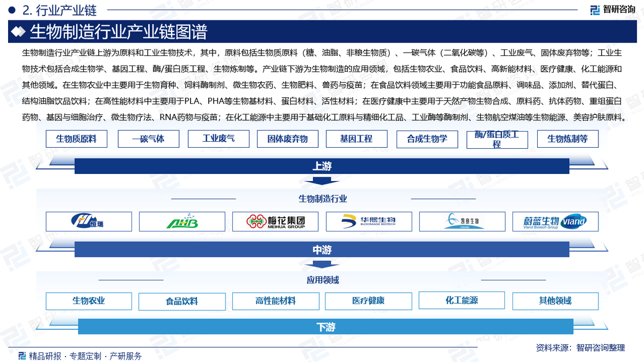Screen dimensions: 644x362
Task: Open the 梅花集团 Meihua Group logo
Action: pos(275,221)
